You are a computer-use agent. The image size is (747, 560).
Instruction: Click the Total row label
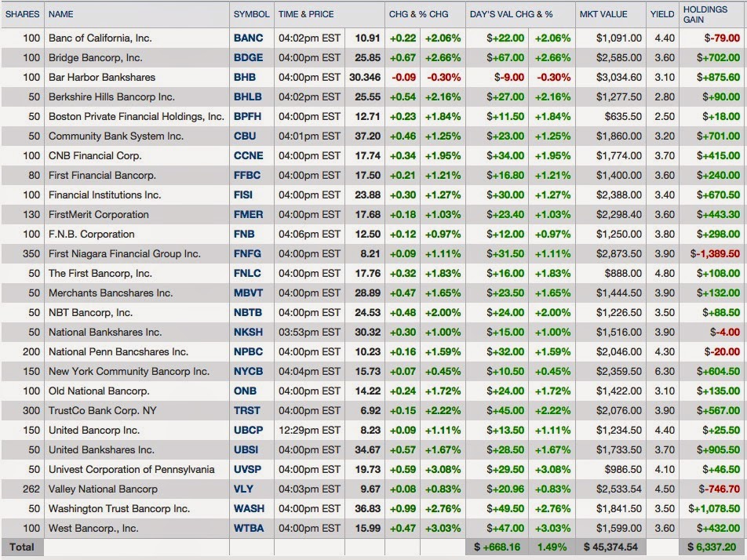[x=22, y=547]
